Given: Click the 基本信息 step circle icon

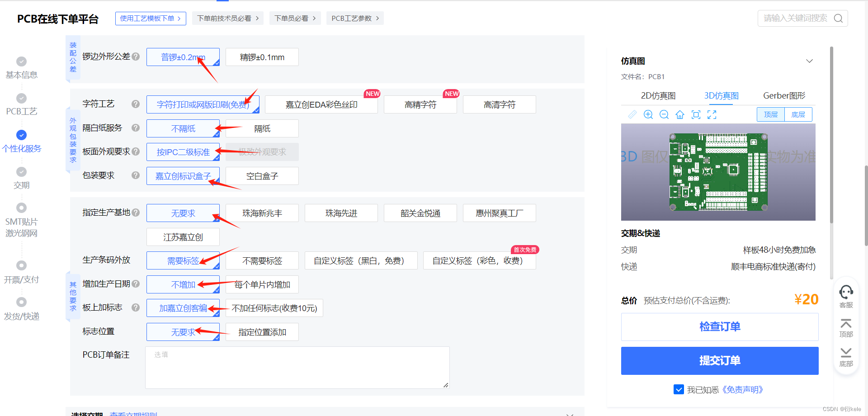Looking at the screenshot, I should 21,61.
